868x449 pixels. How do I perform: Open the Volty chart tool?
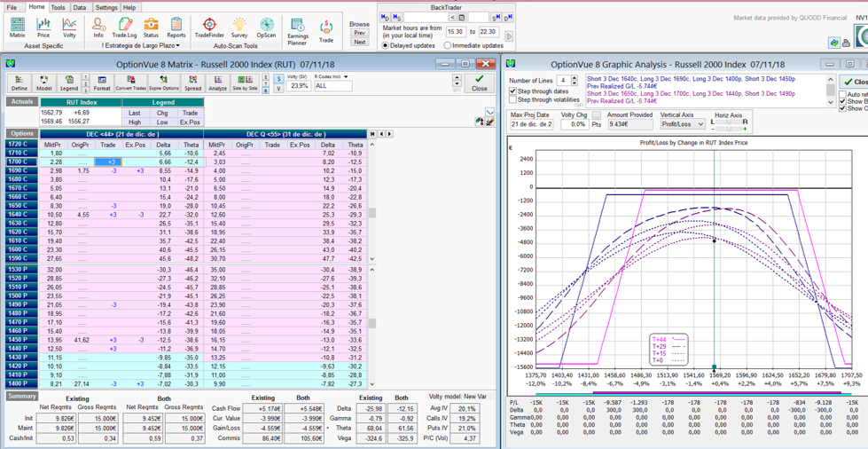[69, 28]
